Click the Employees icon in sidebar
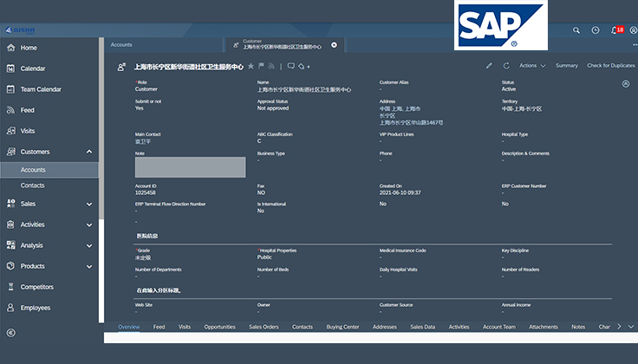The image size is (638, 364). point(11,308)
